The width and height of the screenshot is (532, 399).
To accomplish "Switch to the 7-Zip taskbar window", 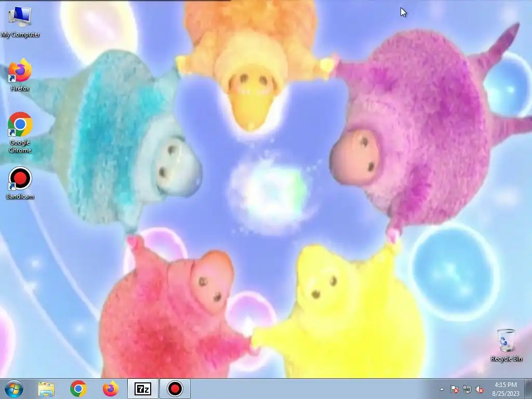I will click(x=143, y=389).
